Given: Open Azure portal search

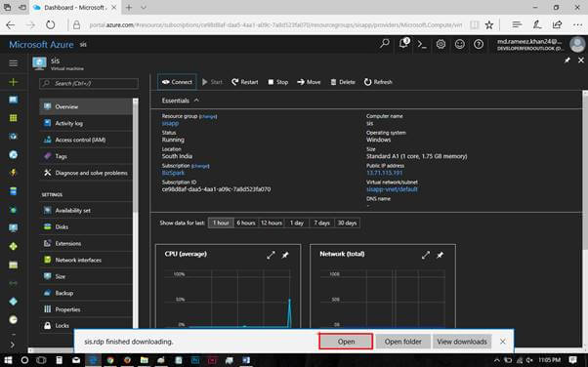Looking at the screenshot, I should pyautogui.click(x=385, y=44).
